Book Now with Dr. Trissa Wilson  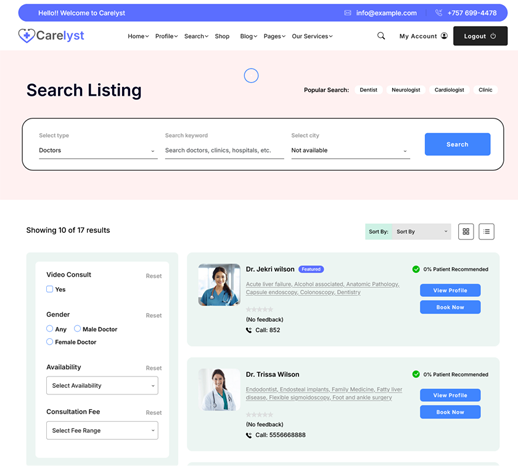(450, 412)
